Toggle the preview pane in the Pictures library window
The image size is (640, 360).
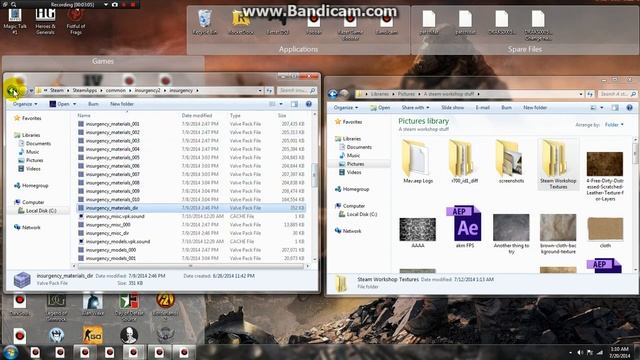(x=615, y=108)
